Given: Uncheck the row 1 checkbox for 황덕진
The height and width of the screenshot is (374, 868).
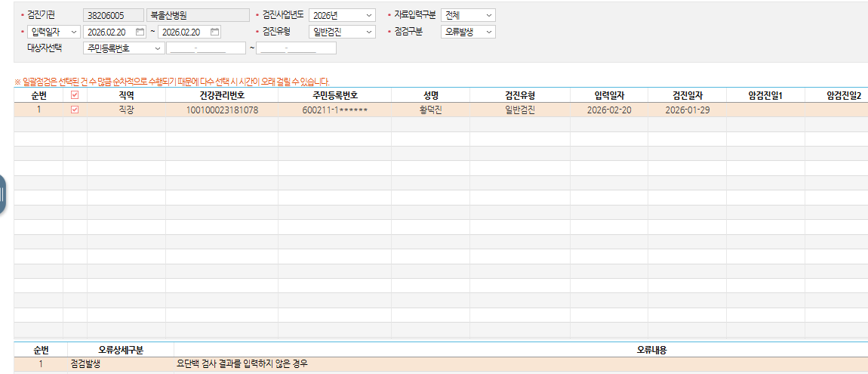Looking at the screenshot, I should coord(75,110).
